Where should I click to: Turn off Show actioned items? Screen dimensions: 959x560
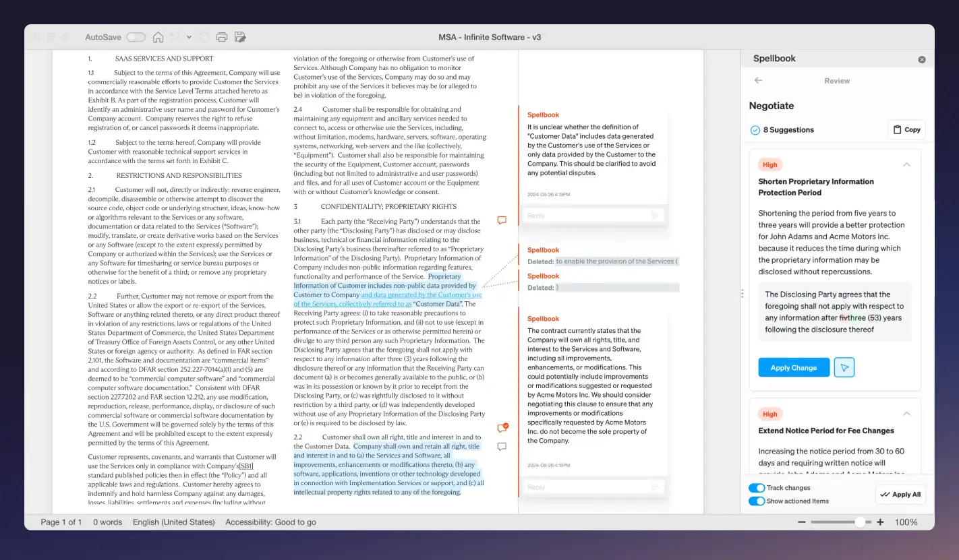click(757, 501)
